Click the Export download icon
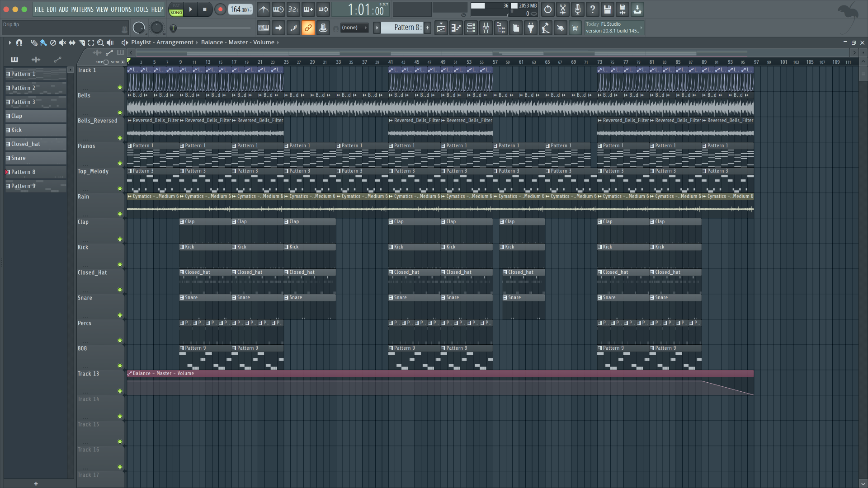The image size is (868, 488). click(637, 9)
